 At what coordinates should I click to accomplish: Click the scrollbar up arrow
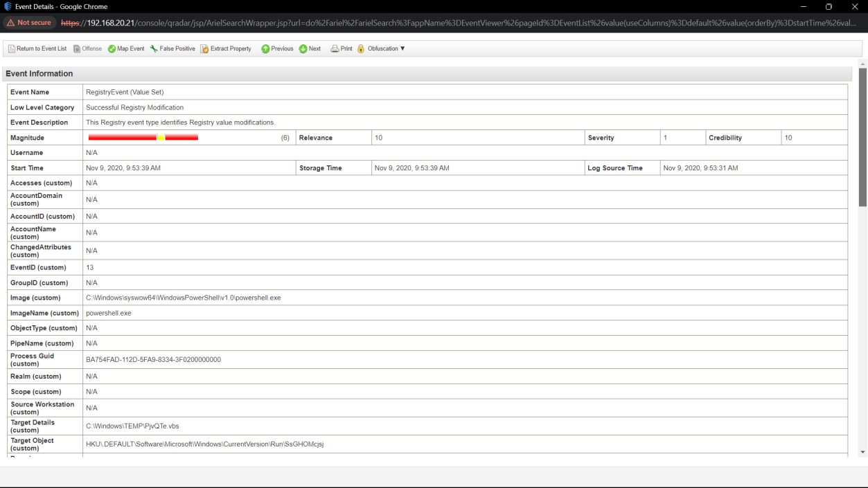pyautogui.click(x=862, y=64)
